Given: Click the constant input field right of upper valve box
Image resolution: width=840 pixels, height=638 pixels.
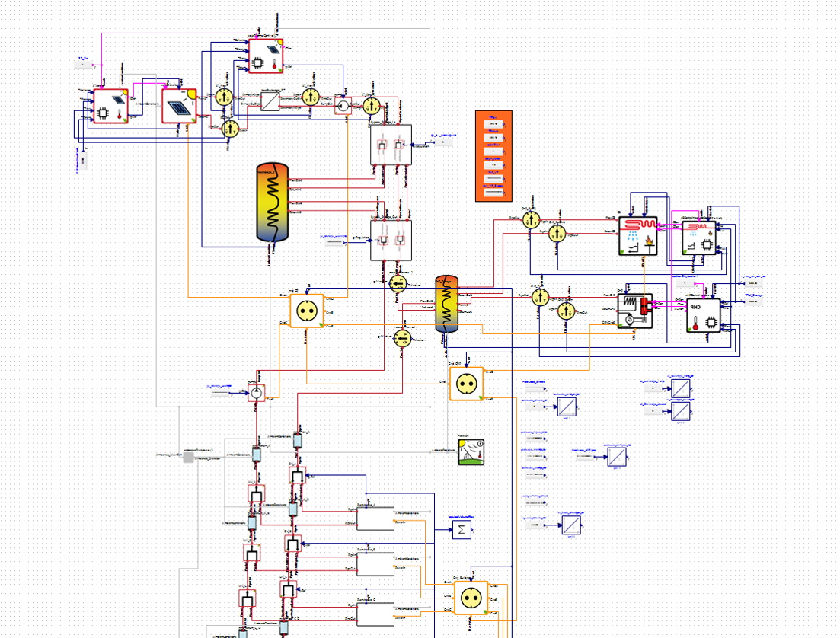Looking at the screenshot, I should (442, 142).
